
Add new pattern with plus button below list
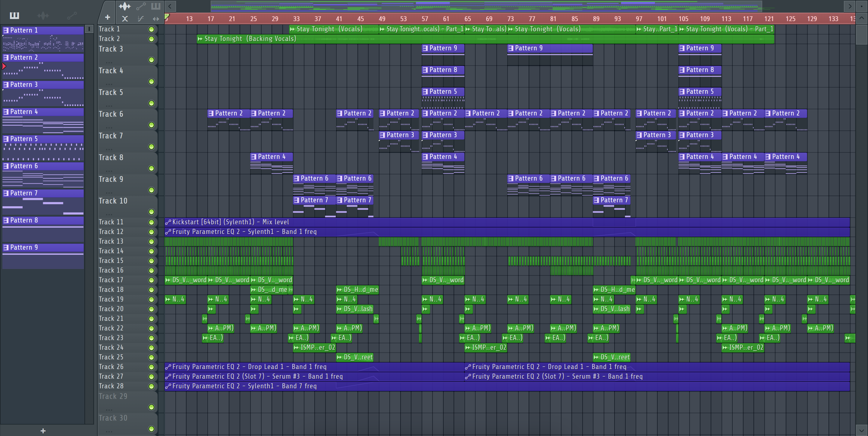coord(43,431)
